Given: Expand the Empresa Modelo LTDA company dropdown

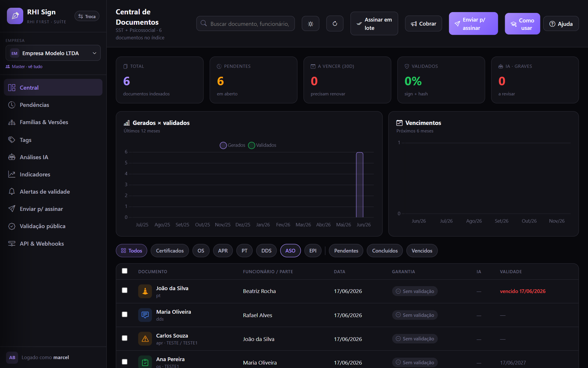Looking at the screenshot, I should (53, 53).
